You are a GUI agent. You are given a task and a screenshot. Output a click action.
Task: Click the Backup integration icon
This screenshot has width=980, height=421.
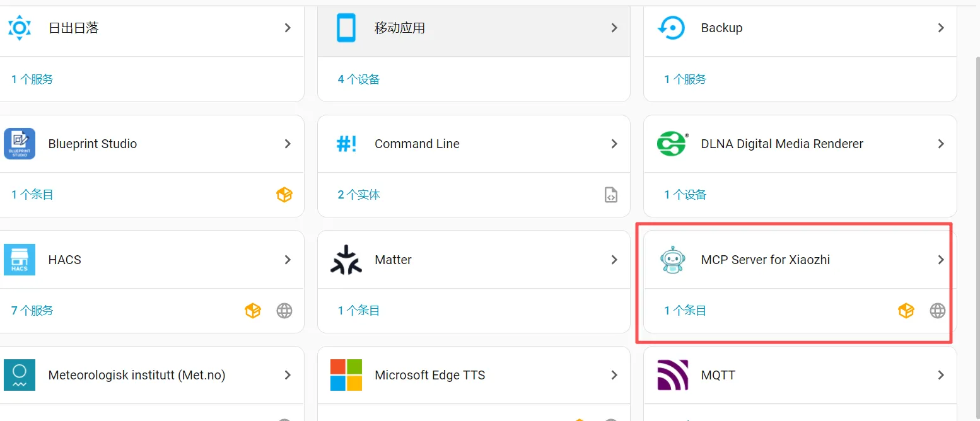(x=672, y=28)
